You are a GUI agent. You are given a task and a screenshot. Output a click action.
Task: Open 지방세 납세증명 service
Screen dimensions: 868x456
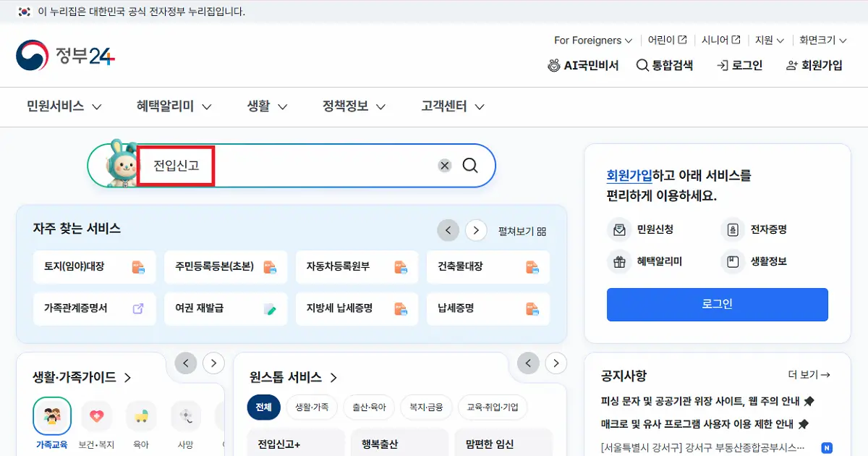click(x=357, y=308)
